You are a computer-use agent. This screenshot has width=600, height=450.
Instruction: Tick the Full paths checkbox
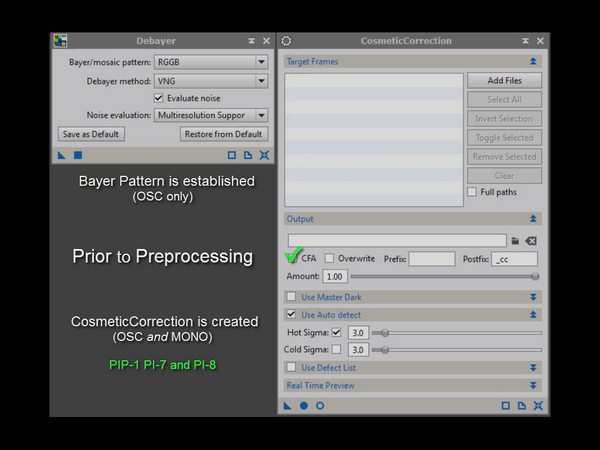coord(472,192)
